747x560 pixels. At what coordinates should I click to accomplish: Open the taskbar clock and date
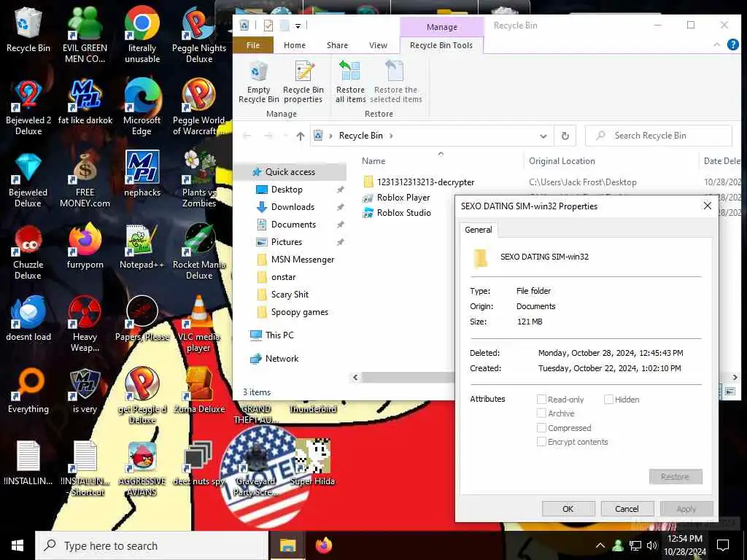click(x=684, y=545)
